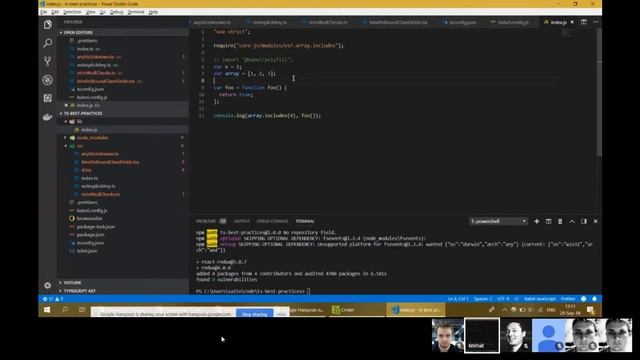Click errors and warnings count in status bar

point(53,299)
